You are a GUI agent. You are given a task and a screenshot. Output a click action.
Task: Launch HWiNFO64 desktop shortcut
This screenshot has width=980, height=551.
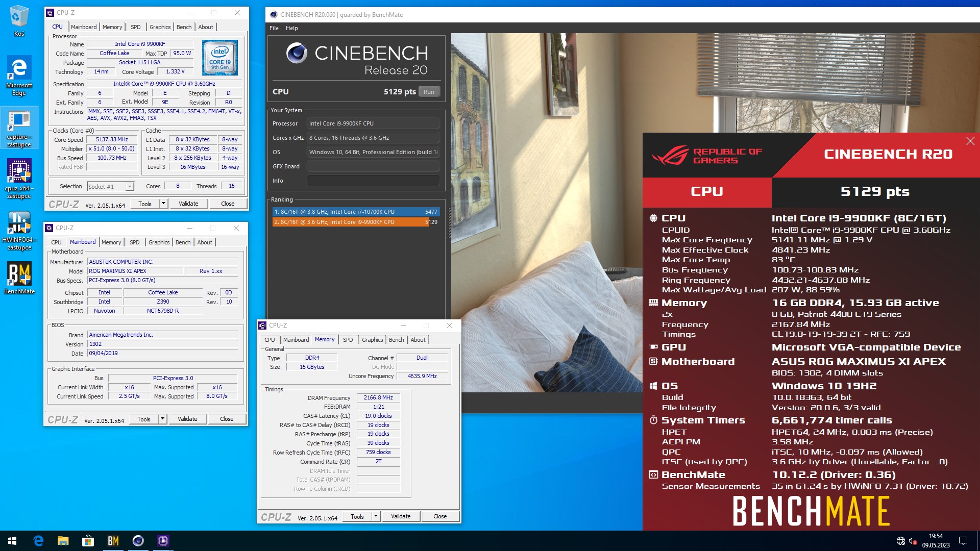[x=19, y=231]
